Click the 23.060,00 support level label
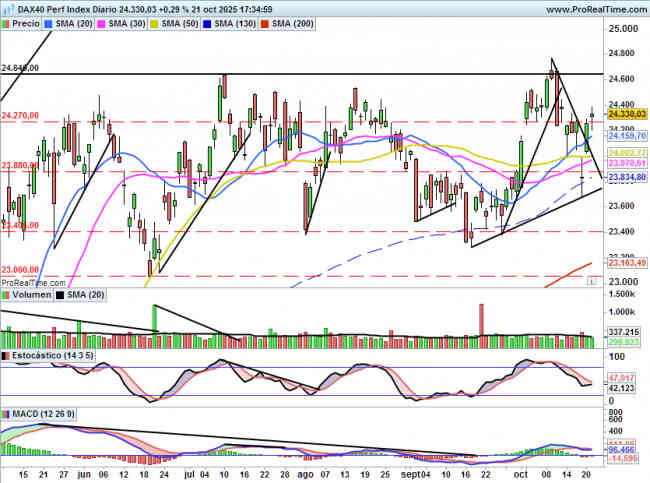 click(20, 270)
